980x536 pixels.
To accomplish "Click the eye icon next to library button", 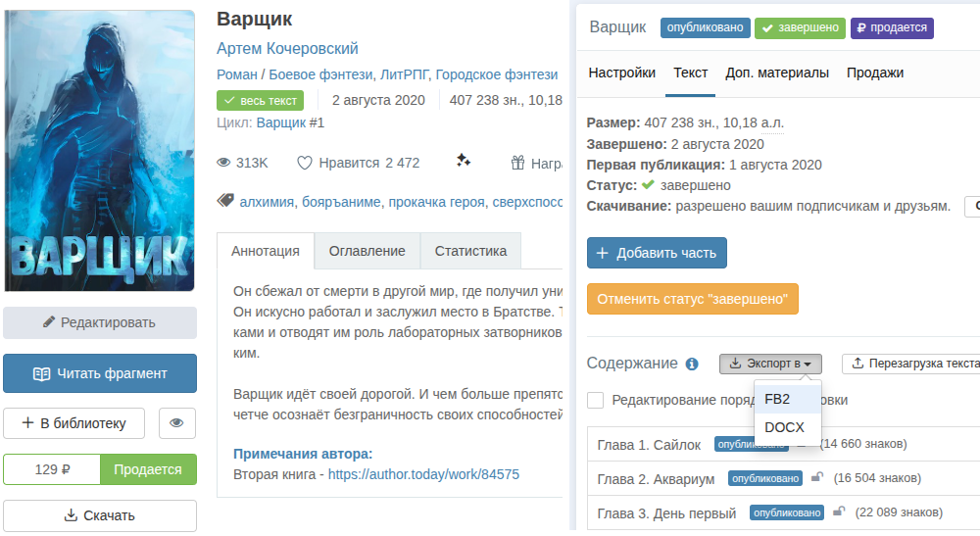I will click(x=176, y=423).
